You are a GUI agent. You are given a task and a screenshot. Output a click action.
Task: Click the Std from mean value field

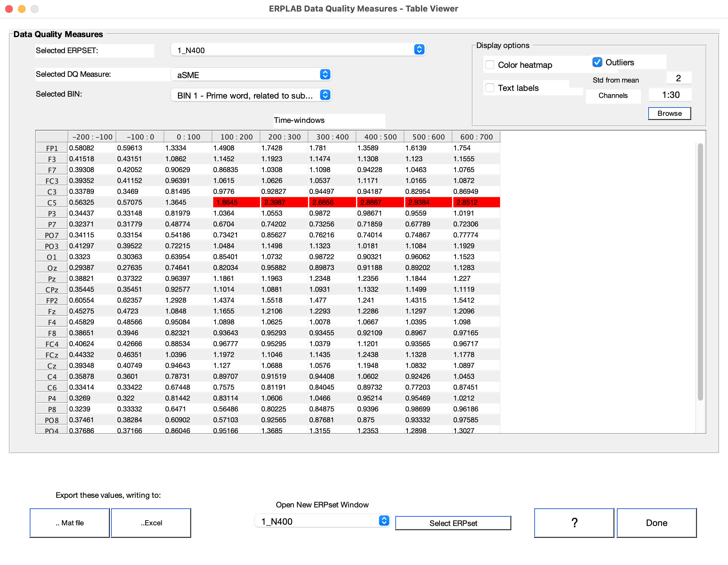678,78
